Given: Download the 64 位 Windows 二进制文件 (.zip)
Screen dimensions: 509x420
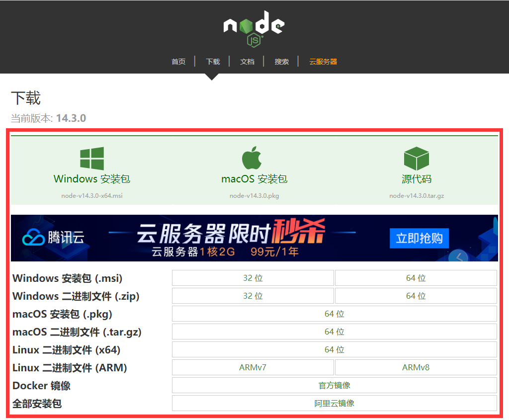Looking at the screenshot, I should 416,296.
